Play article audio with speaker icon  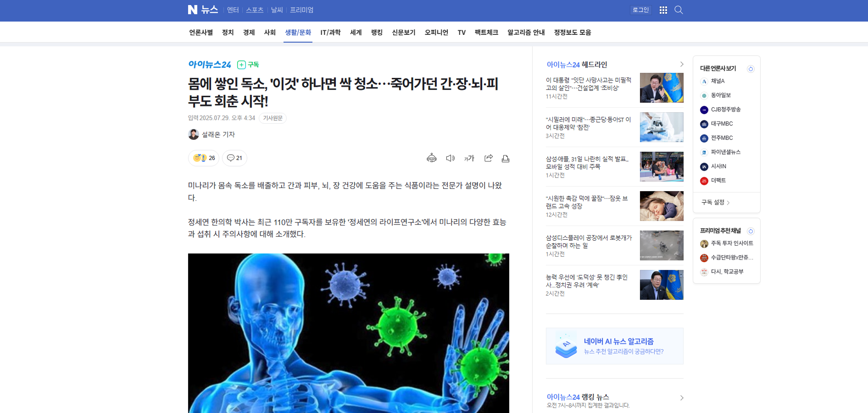[450, 158]
